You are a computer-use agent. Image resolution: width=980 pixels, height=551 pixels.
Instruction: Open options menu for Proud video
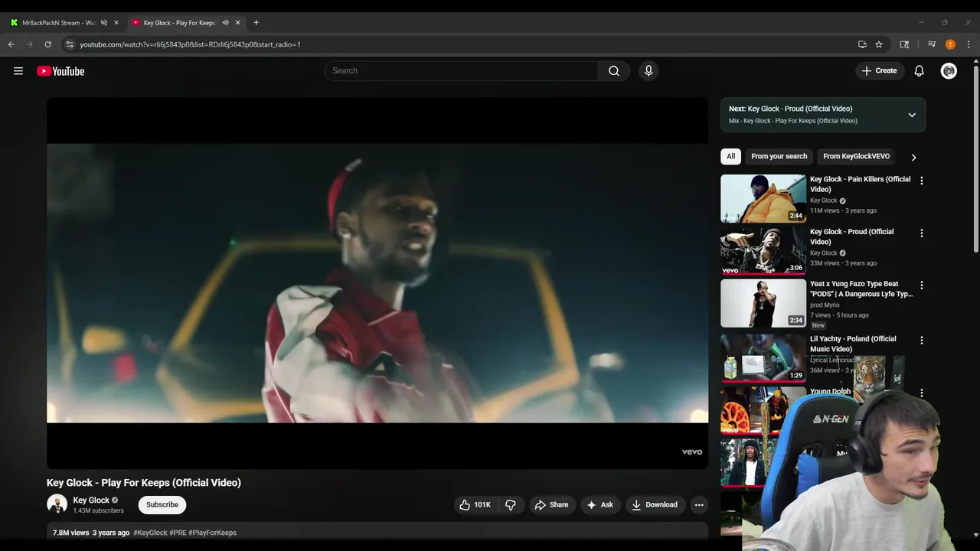click(922, 233)
